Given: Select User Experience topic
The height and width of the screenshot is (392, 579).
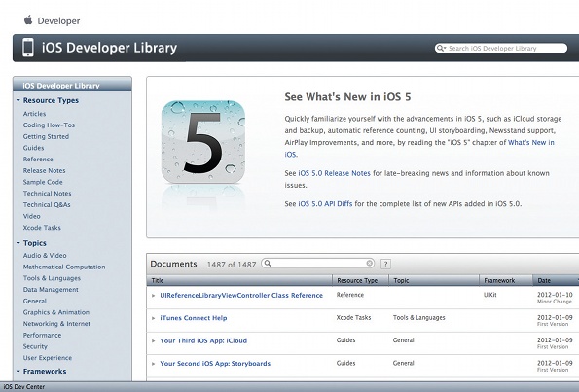Looking at the screenshot, I should (x=48, y=358).
